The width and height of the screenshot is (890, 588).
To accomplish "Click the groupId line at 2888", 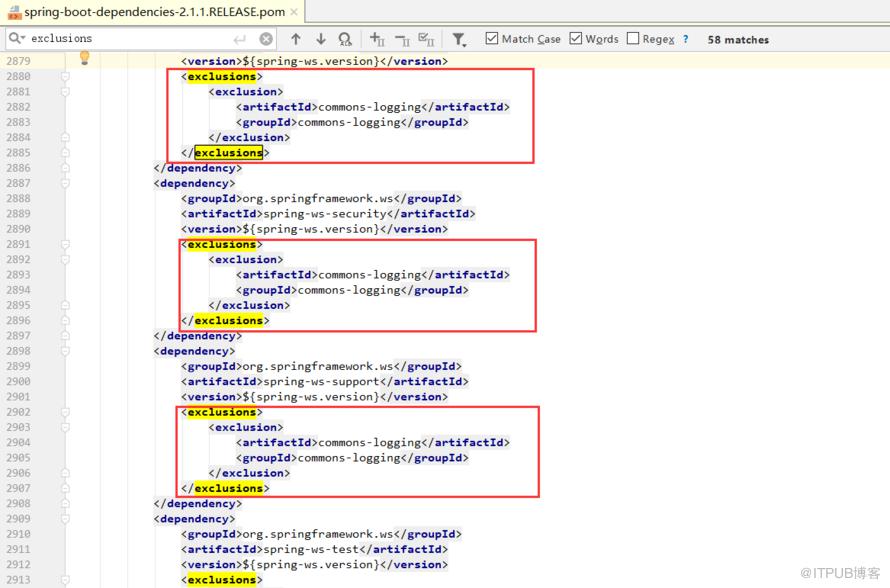I will tap(321, 199).
